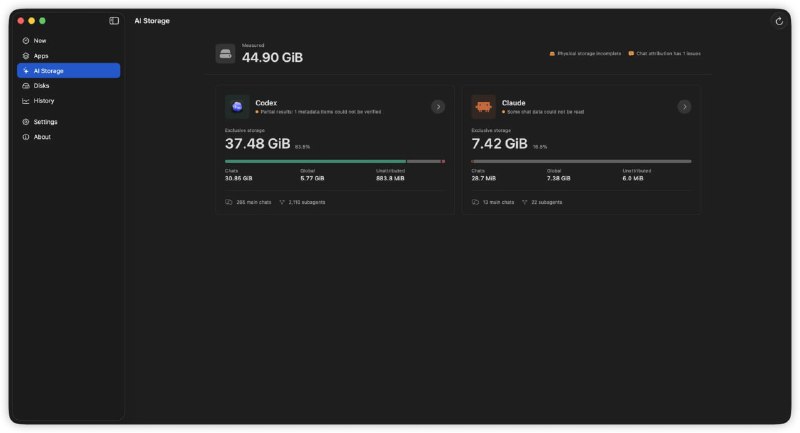The image size is (800, 433).
Task: Click the Codex Unattributed 883.8 MiB value
Action: click(x=390, y=179)
